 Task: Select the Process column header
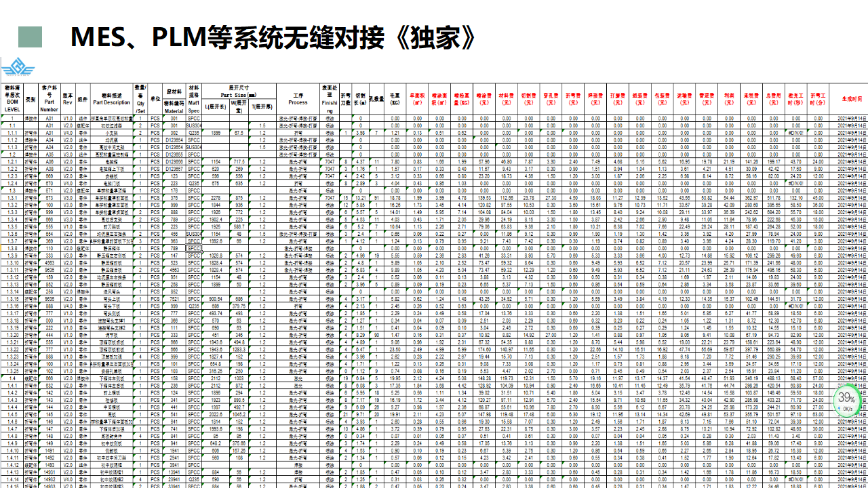pyautogui.click(x=298, y=99)
